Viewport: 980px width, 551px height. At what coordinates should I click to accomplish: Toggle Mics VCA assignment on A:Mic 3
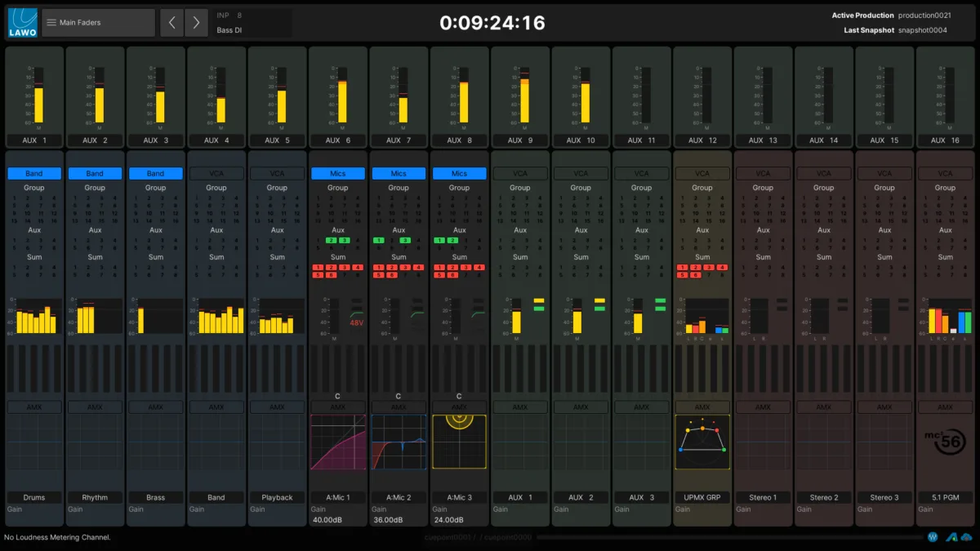pyautogui.click(x=459, y=174)
